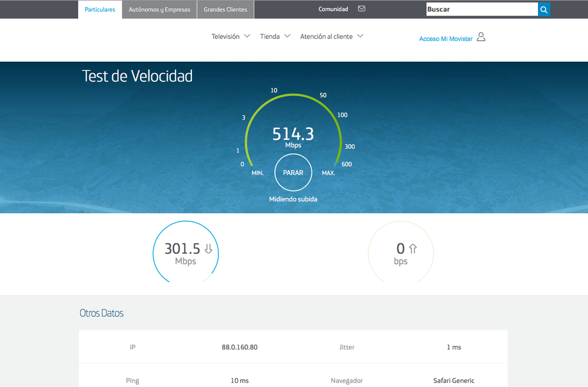Open the Acceso Mi Movistar link
This screenshot has height=387, width=588.
click(x=446, y=39)
